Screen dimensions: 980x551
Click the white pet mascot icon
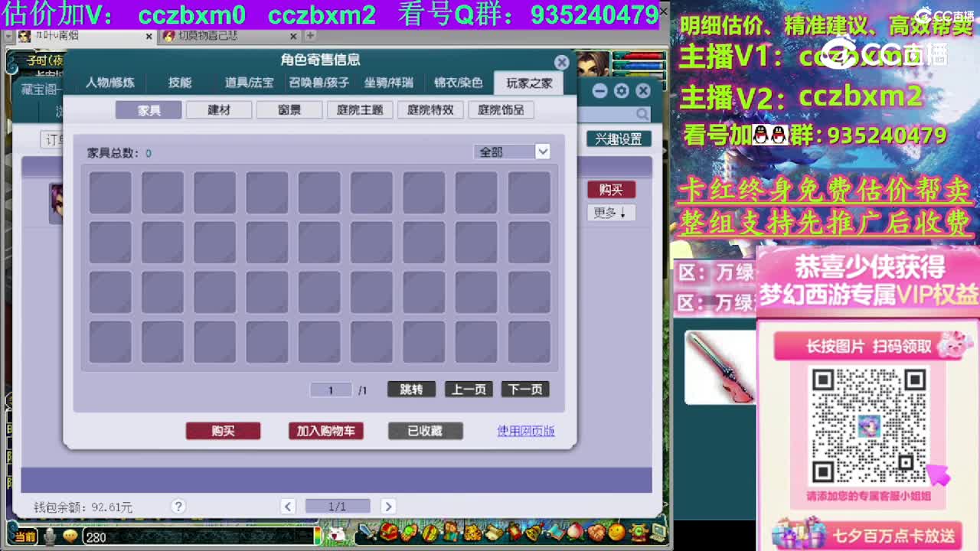coord(335,535)
